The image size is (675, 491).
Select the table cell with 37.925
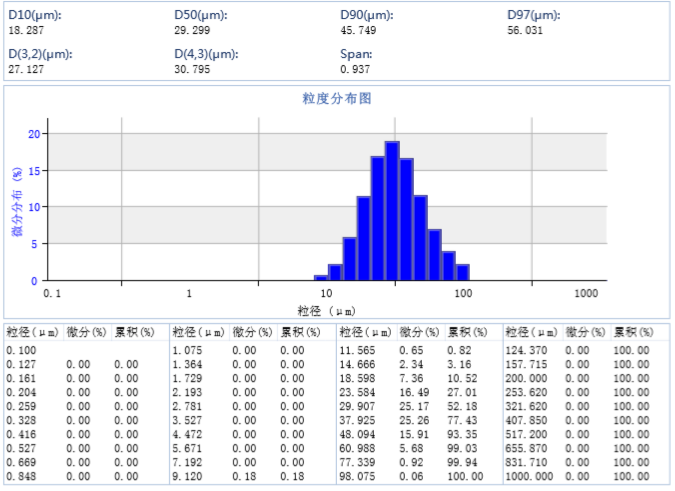(357, 420)
